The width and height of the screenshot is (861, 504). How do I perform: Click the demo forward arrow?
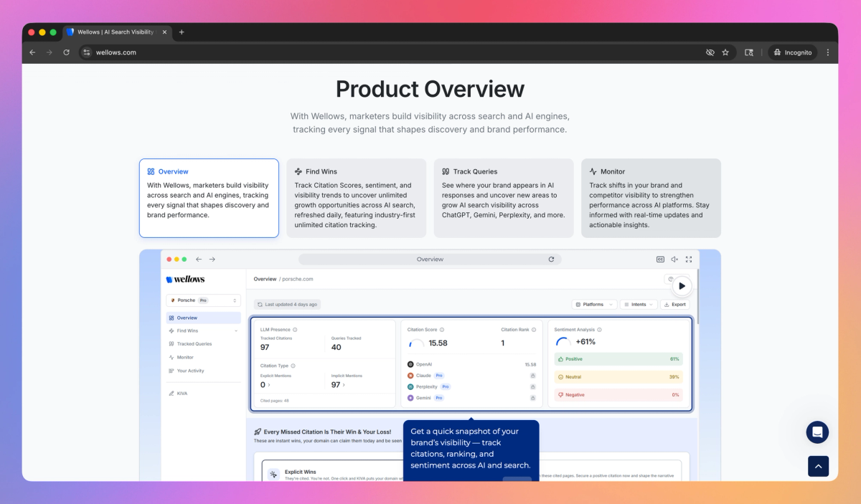pos(212,260)
